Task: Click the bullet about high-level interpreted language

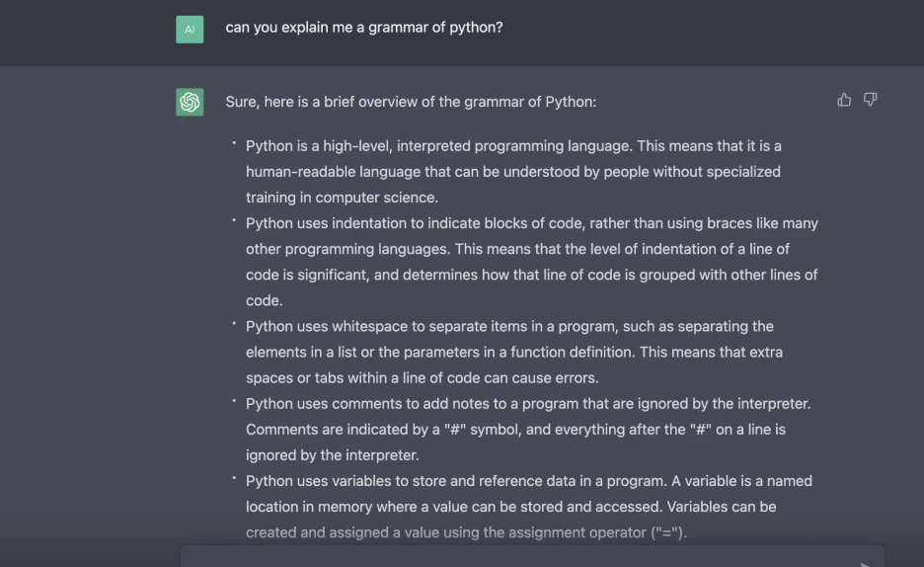Action: [x=513, y=172]
